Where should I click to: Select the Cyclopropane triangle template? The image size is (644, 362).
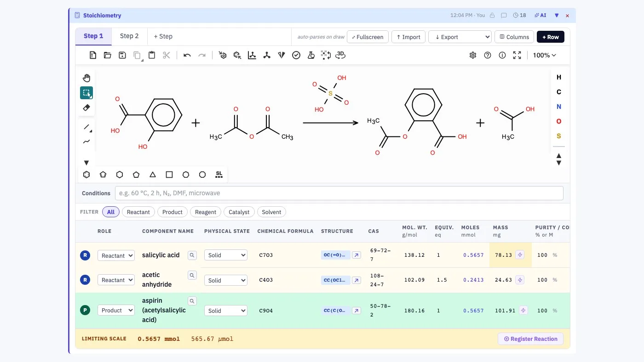153,175
